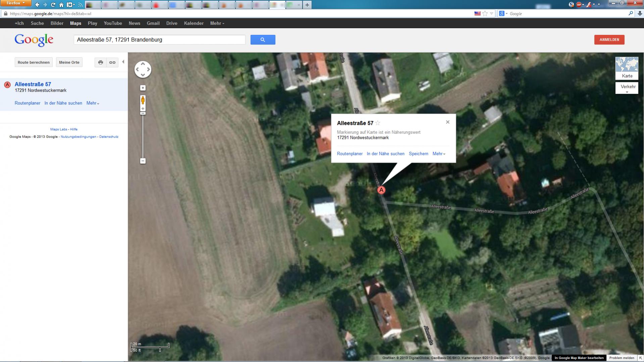
Task: Open the Hilfe link
Action: [74, 129]
